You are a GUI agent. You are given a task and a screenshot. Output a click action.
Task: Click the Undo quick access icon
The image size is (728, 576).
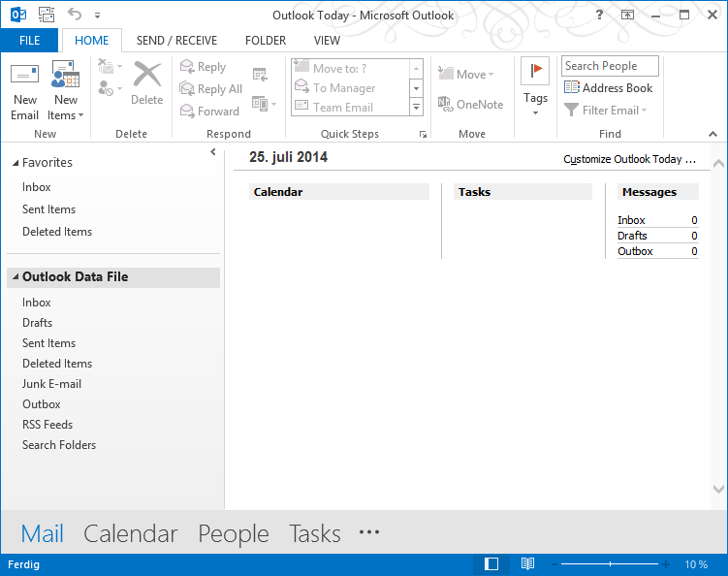point(75,15)
